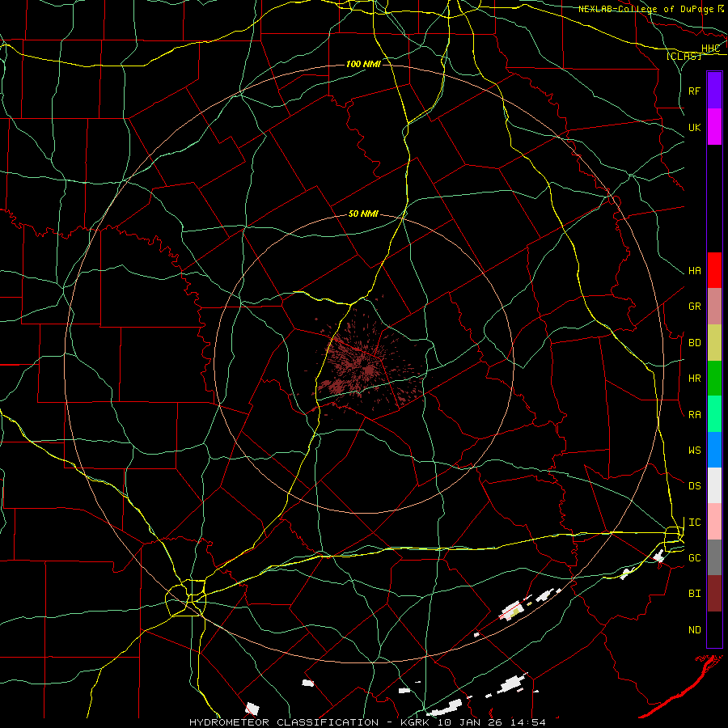
Task: Click the DS white legend swatch
Action: (x=714, y=485)
